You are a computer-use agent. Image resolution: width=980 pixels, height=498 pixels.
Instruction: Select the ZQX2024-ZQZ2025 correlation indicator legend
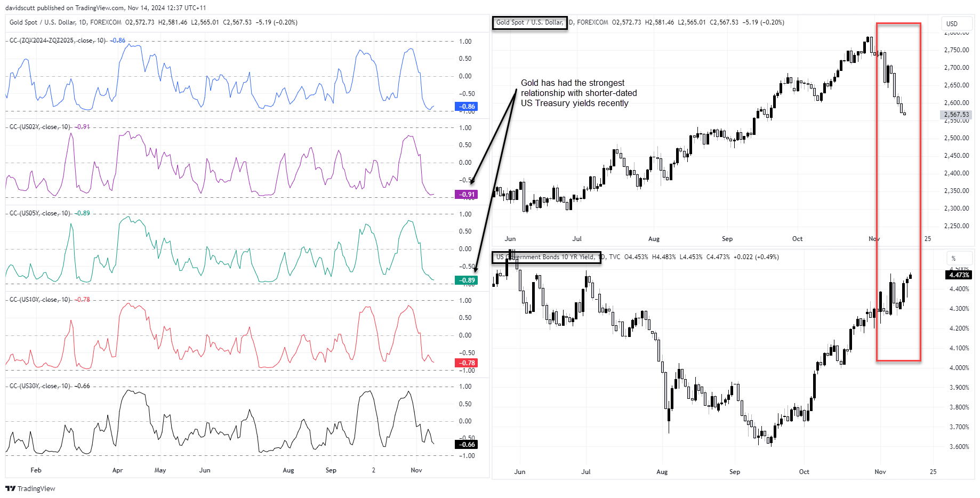coord(58,41)
